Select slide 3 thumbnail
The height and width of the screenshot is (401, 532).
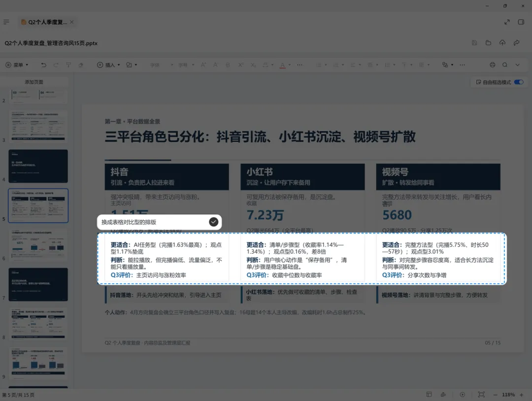point(38,126)
